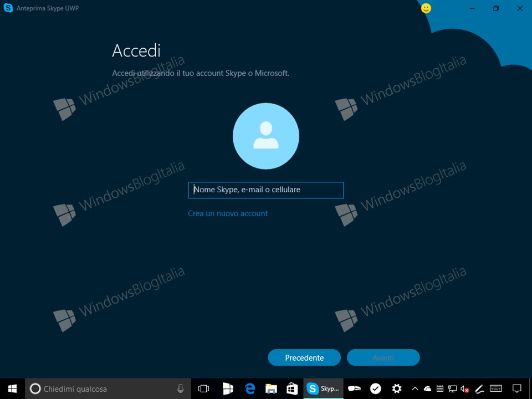Open the headset app icon in taskbar

point(354,389)
